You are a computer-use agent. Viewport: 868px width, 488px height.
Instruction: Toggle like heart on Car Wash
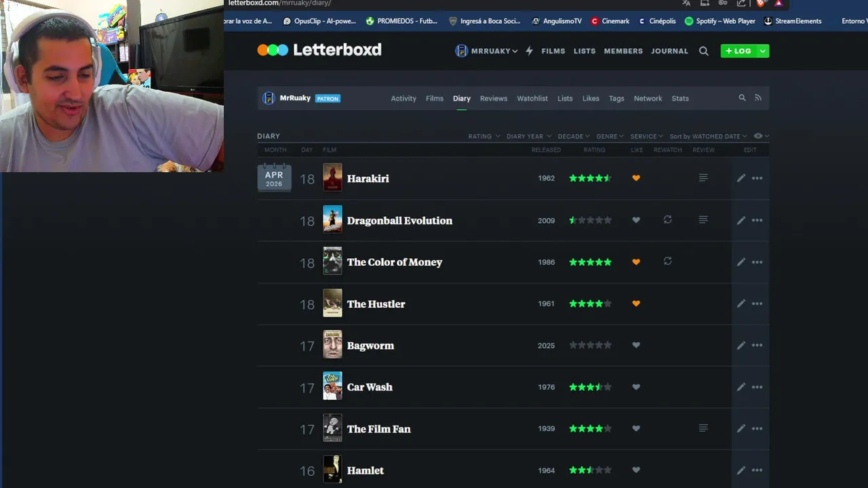[636, 387]
